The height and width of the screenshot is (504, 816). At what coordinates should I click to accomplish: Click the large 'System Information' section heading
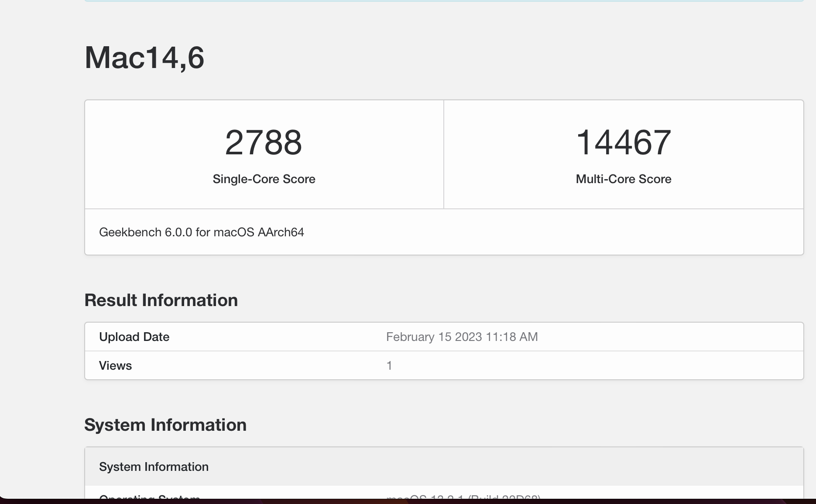click(165, 425)
